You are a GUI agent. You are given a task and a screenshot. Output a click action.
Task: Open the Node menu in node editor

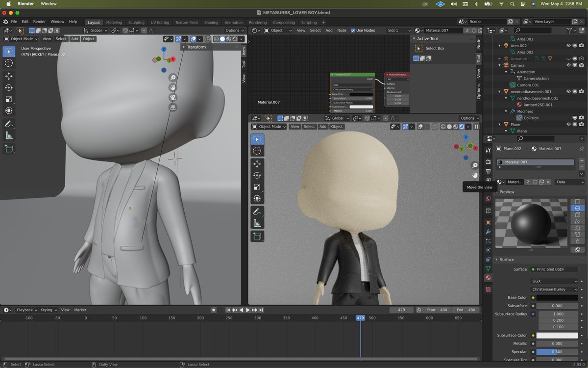pos(342,30)
